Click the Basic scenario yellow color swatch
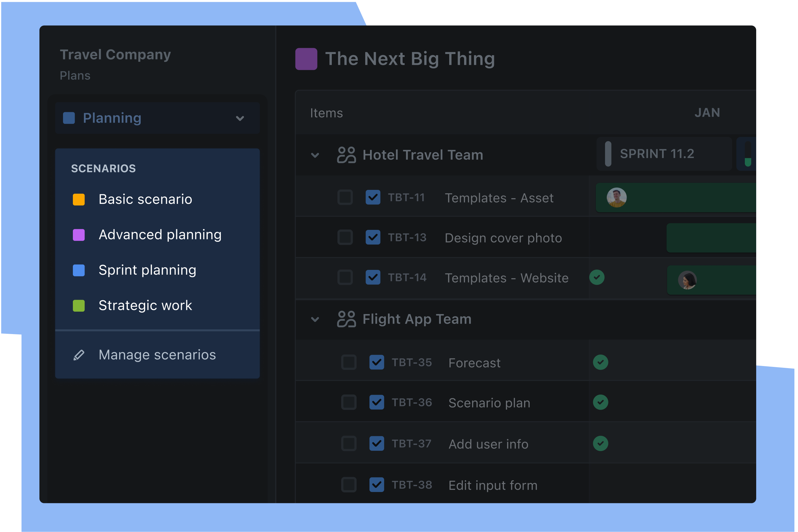This screenshot has width=798, height=532. pyautogui.click(x=79, y=199)
